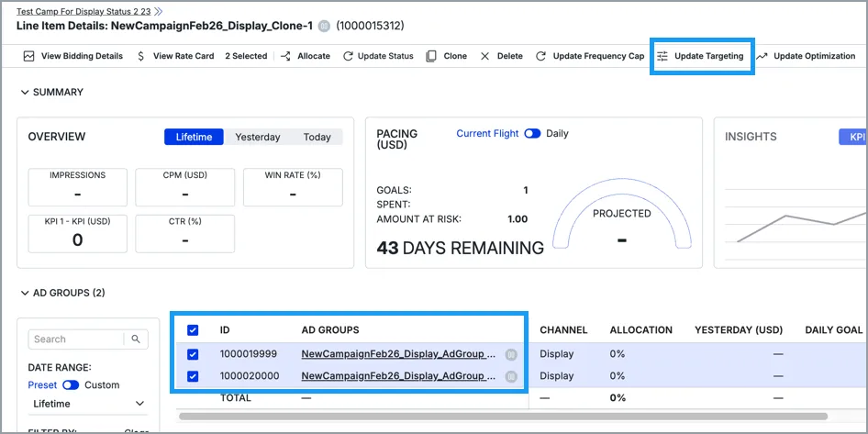Open ad group link in row 1000019999

[398, 354]
